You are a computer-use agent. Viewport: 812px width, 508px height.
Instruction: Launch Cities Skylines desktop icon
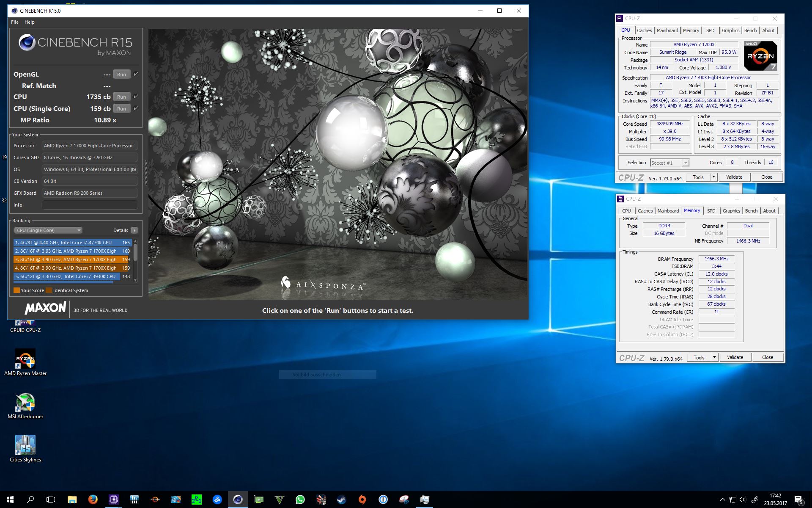coord(25,446)
